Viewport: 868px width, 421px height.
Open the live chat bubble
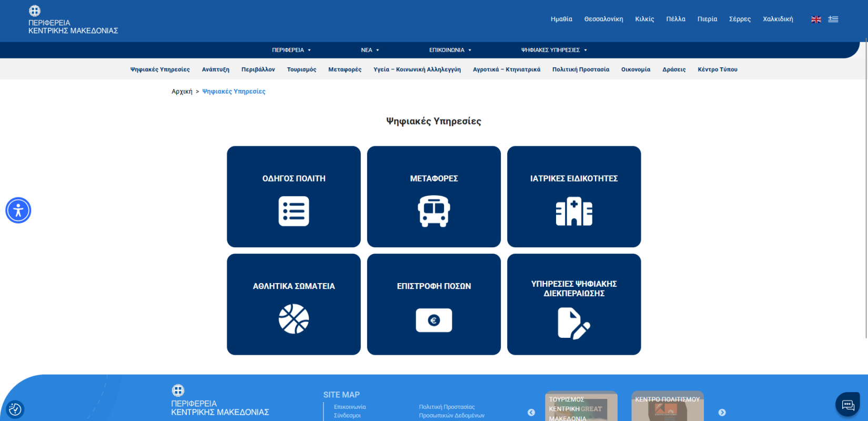coord(847,404)
